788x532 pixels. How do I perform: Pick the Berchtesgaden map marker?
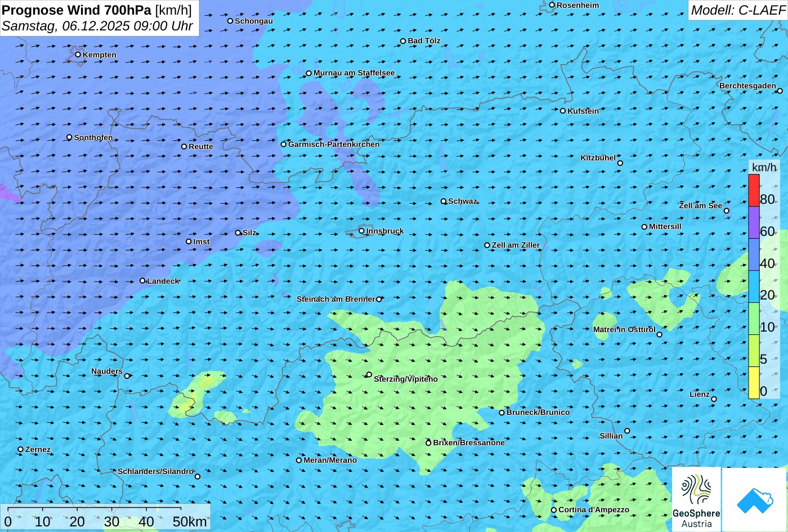point(780,91)
